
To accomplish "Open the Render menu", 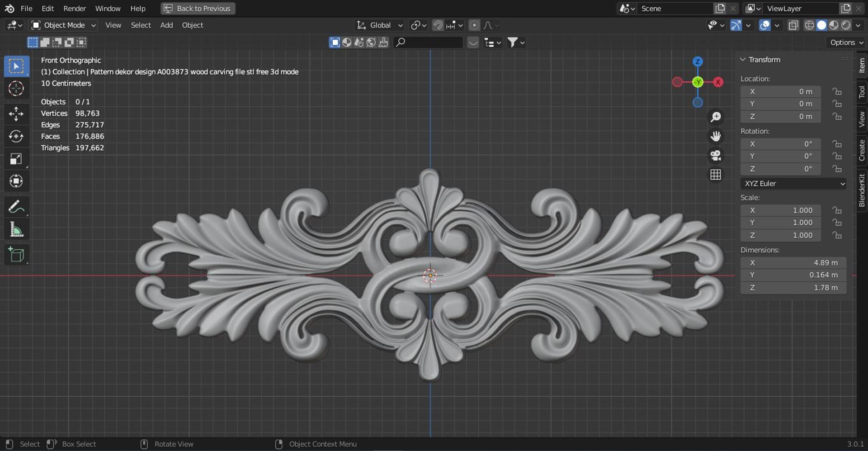I will click(75, 9).
